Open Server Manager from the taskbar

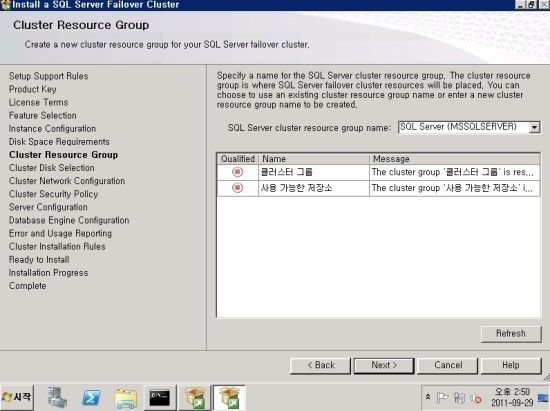pyautogui.click(x=57, y=398)
